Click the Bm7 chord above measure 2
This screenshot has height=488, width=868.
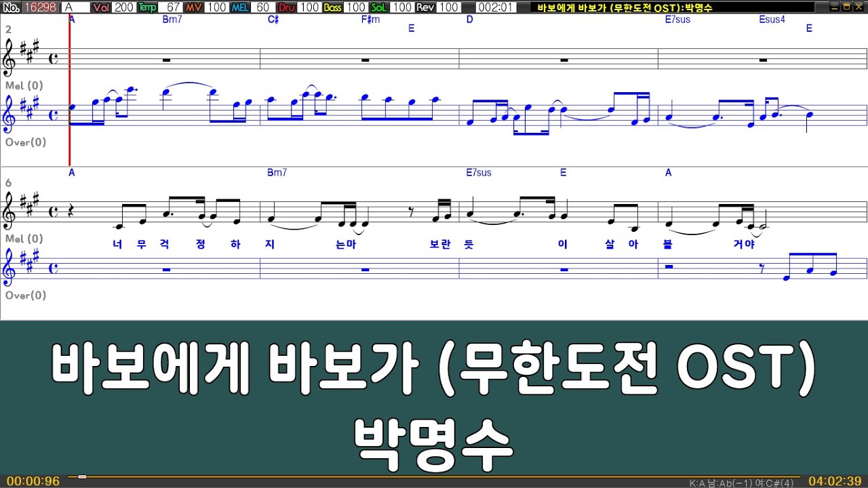click(172, 19)
